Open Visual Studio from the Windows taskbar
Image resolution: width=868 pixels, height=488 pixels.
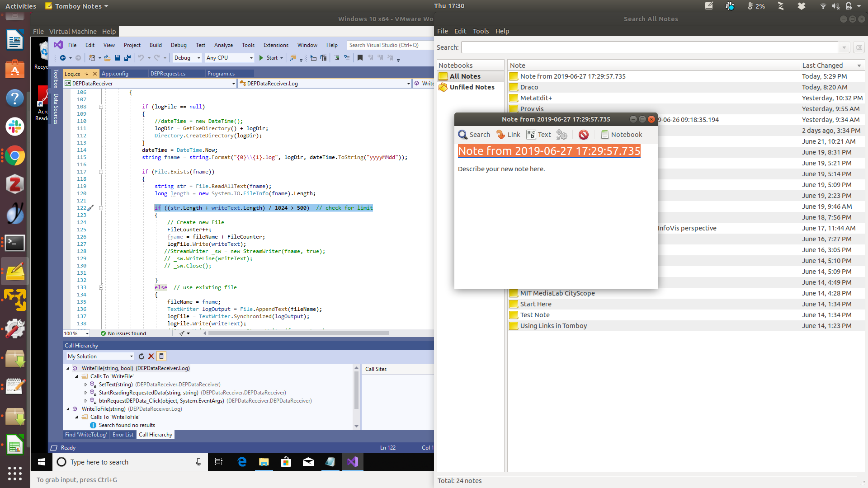click(353, 462)
